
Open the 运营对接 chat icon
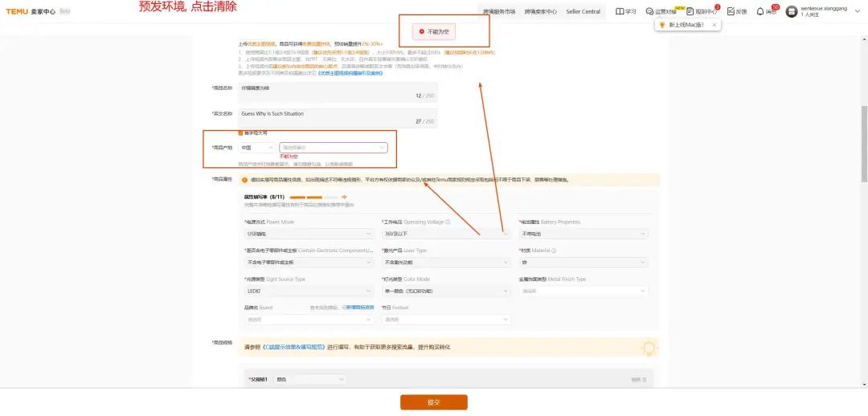(x=650, y=11)
